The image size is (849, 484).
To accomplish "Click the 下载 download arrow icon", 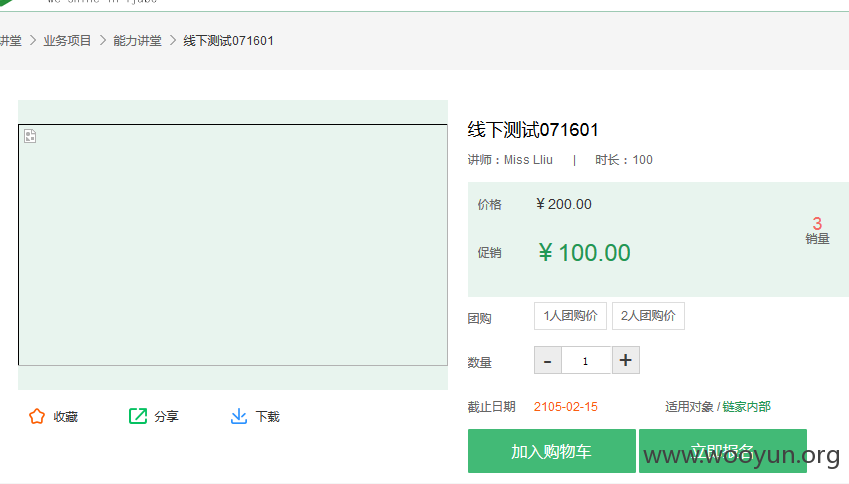I will click(239, 416).
